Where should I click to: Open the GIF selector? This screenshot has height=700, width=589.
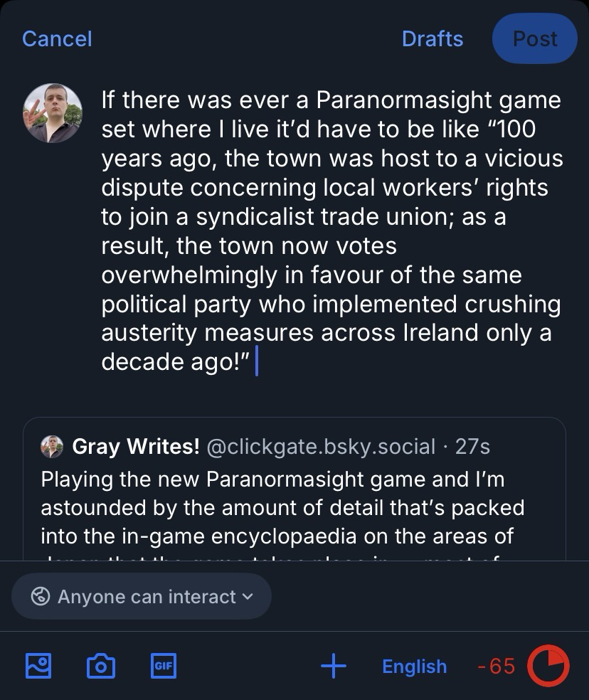click(x=164, y=666)
